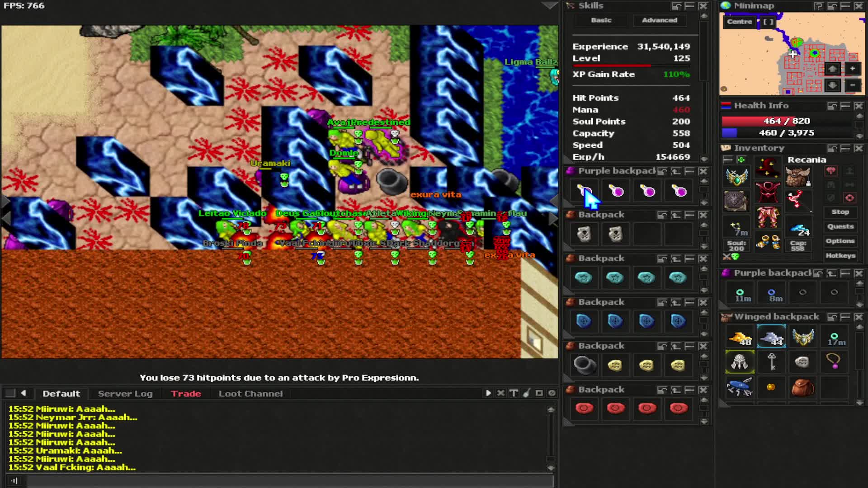Click the Stop button
This screenshot has height=488, width=868.
coord(840,212)
